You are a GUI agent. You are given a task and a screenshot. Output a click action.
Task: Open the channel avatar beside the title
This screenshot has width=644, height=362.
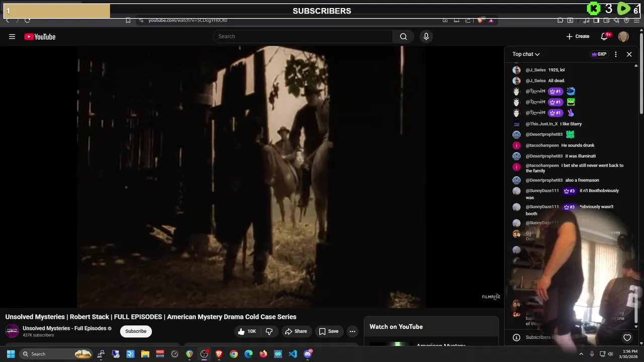pyautogui.click(x=12, y=331)
